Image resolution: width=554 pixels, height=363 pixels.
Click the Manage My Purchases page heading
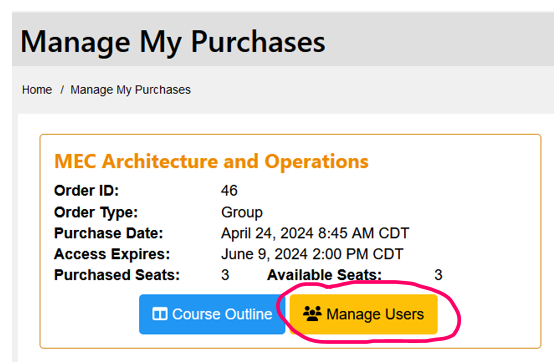[173, 42]
